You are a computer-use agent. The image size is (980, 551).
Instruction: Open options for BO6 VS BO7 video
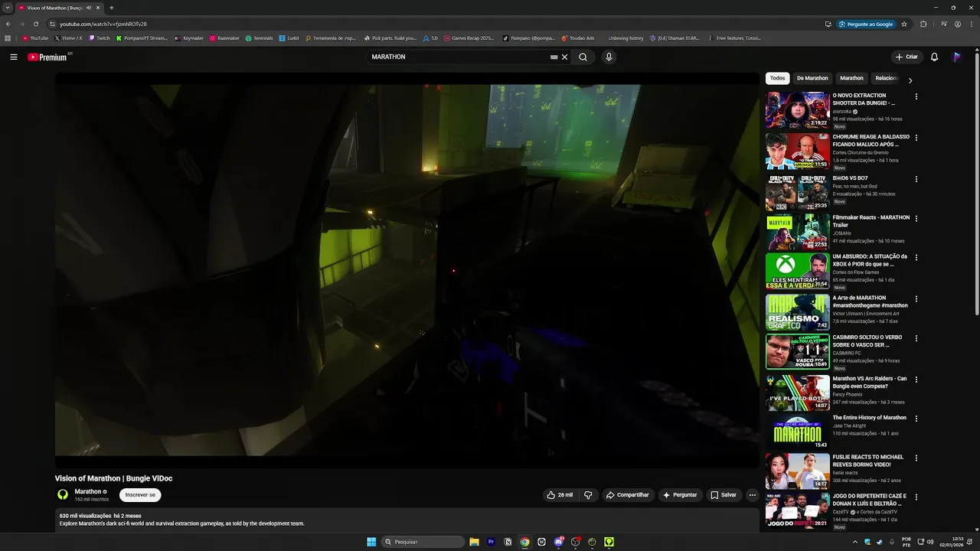click(916, 179)
